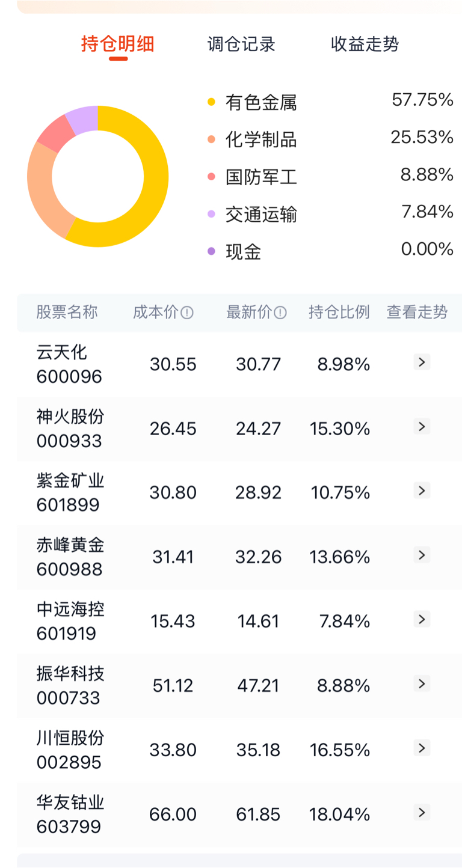Screen dimensions: 462x868
Task: Open trend arrow for 神火股份
Action: tap(422, 427)
